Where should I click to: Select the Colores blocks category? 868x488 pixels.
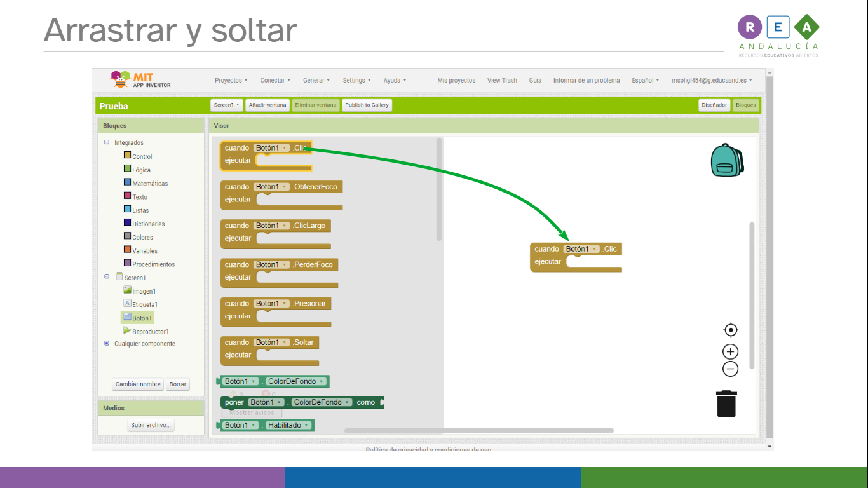coord(142,238)
